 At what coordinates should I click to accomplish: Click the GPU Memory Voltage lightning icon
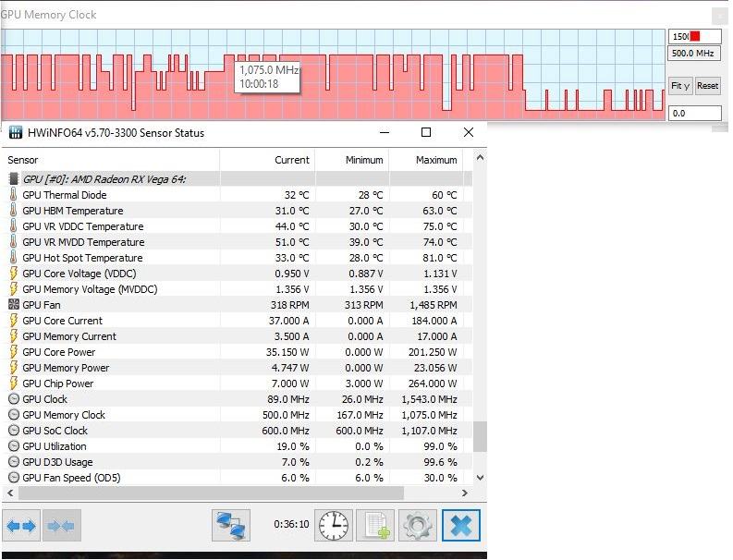[x=14, y=289]
